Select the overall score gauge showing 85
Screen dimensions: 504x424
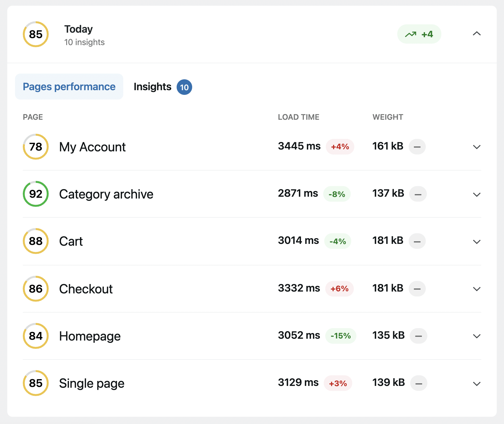(x=35, y=34)
